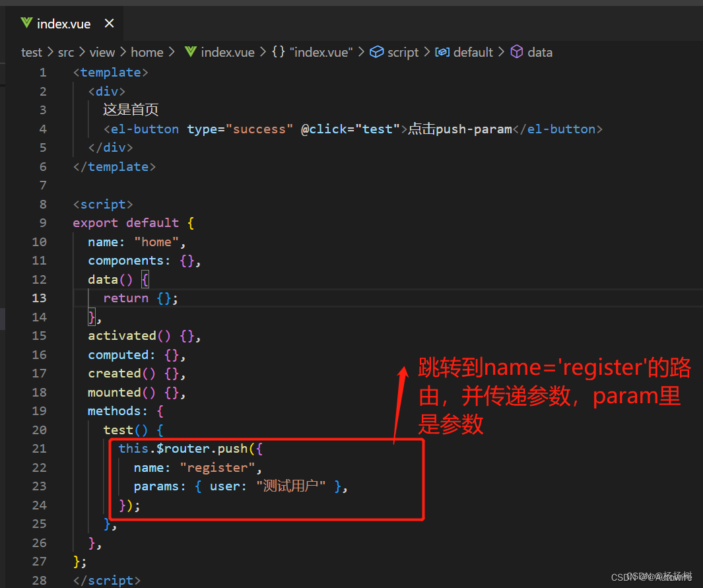Close the index.vue tab

tap(109, 23)
